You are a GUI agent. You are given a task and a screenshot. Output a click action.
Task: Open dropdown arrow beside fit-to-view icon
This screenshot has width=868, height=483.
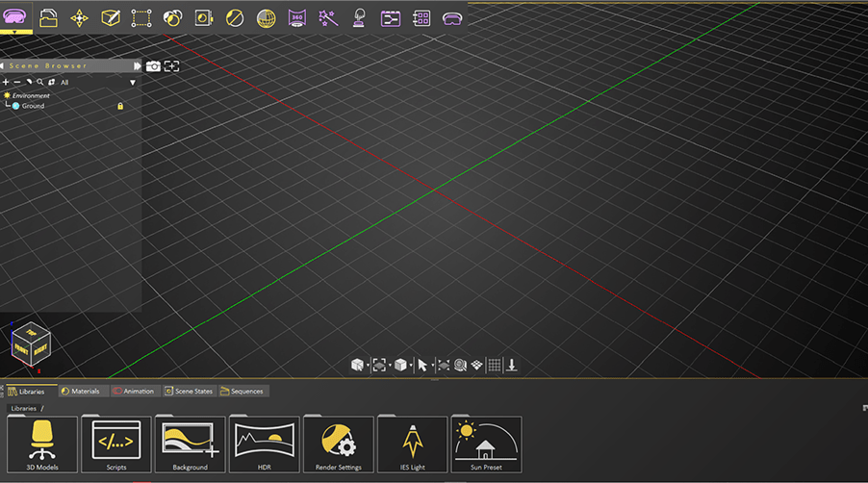[390, 366]
